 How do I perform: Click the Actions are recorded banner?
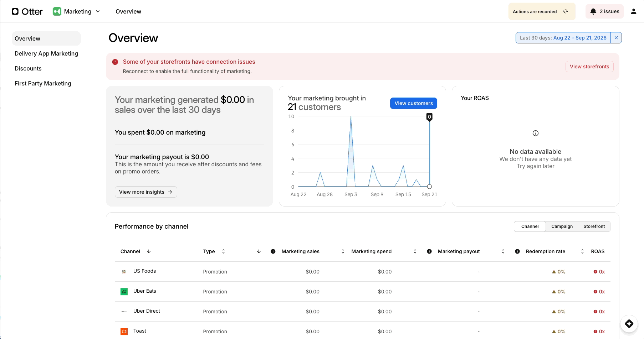(542, 11)
